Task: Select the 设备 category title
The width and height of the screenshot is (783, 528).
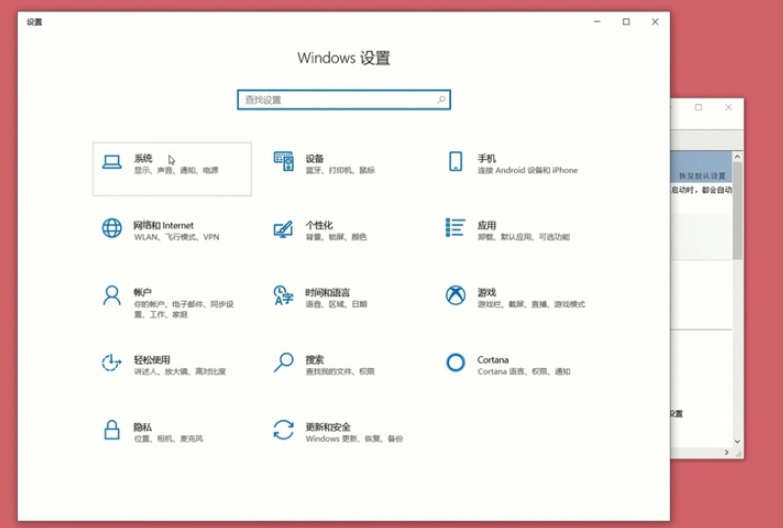Action: pyautogui.click(x=315, y=158)
